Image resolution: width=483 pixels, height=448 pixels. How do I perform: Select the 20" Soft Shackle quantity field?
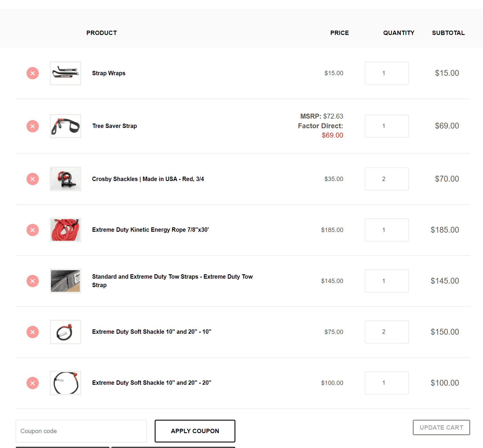point(387,383)
